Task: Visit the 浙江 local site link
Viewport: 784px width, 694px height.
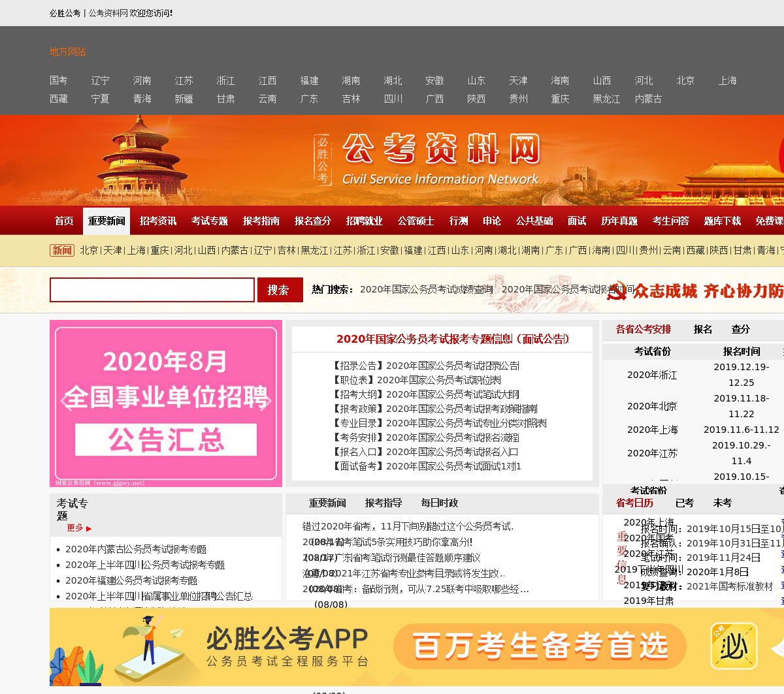Action: (225, 81)
